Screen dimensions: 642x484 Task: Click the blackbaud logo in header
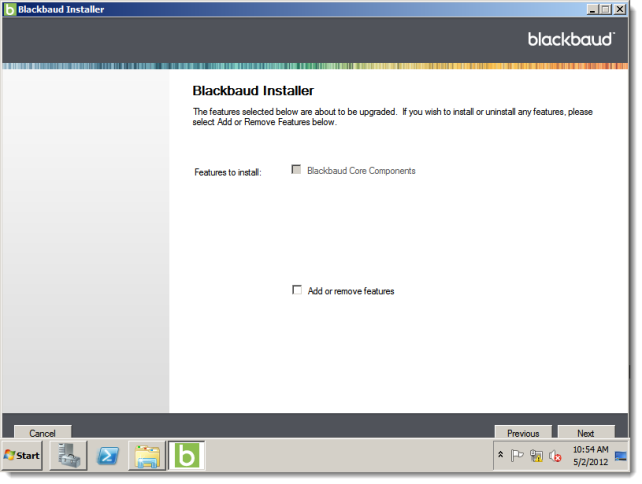tap(571, 39)
